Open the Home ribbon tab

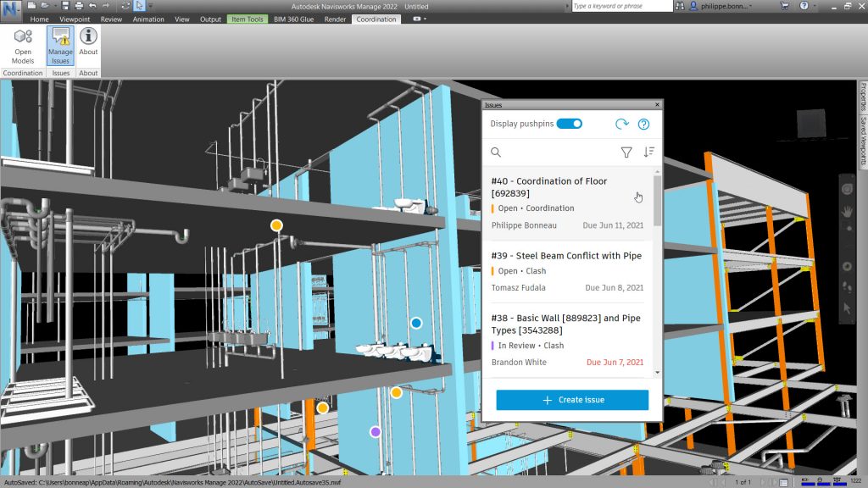[x=39, y=19]
